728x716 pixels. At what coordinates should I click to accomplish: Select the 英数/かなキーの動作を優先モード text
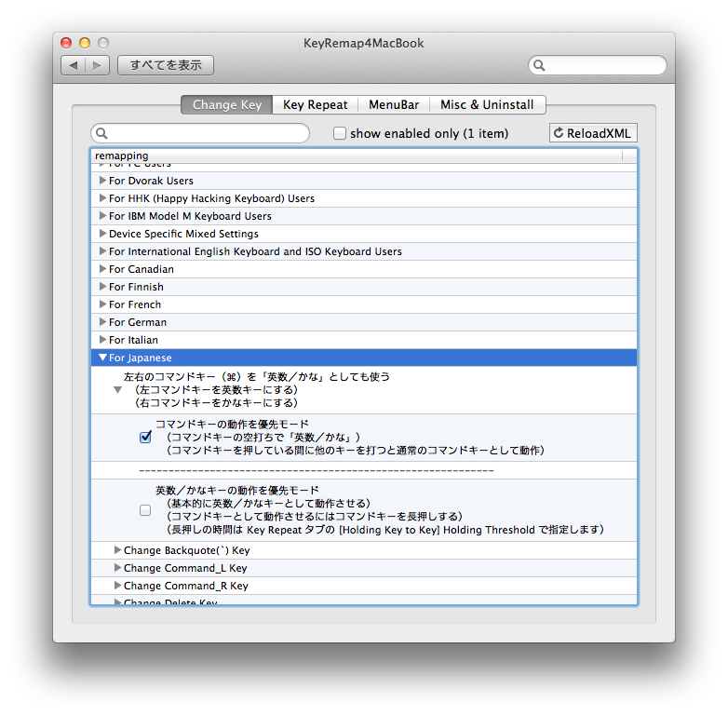[x=236, y=491]
